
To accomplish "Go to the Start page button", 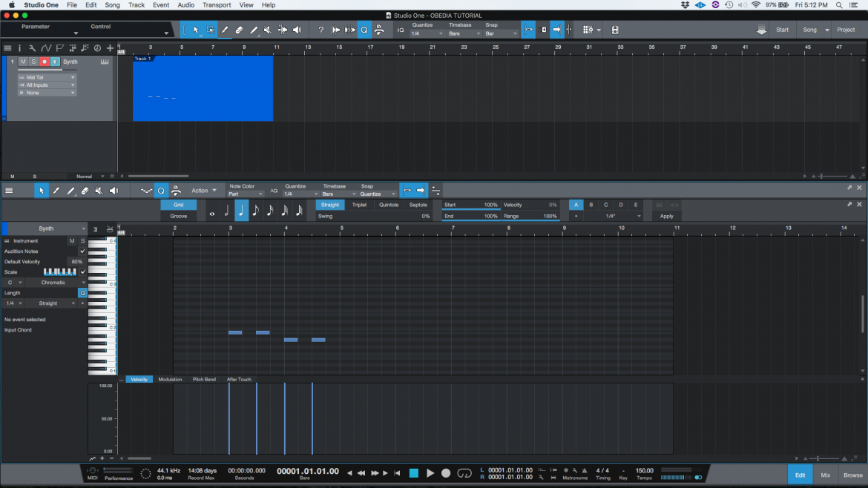I will [782, 30].
